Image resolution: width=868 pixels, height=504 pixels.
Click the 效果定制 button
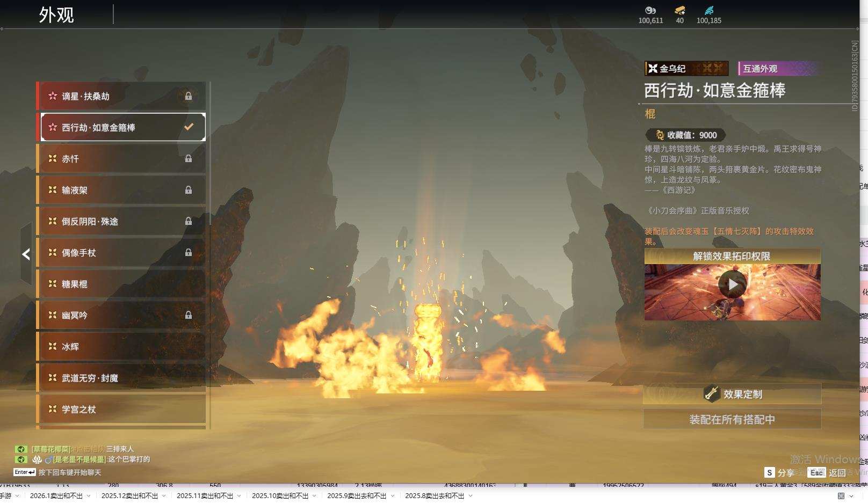[x=732, y=394]
